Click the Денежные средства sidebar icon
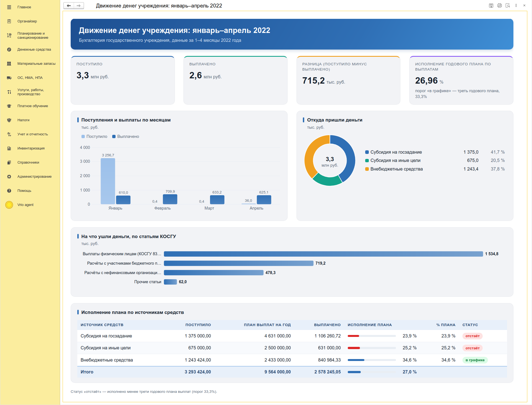The width and height of the screenshot is (532, 405). 9,50
